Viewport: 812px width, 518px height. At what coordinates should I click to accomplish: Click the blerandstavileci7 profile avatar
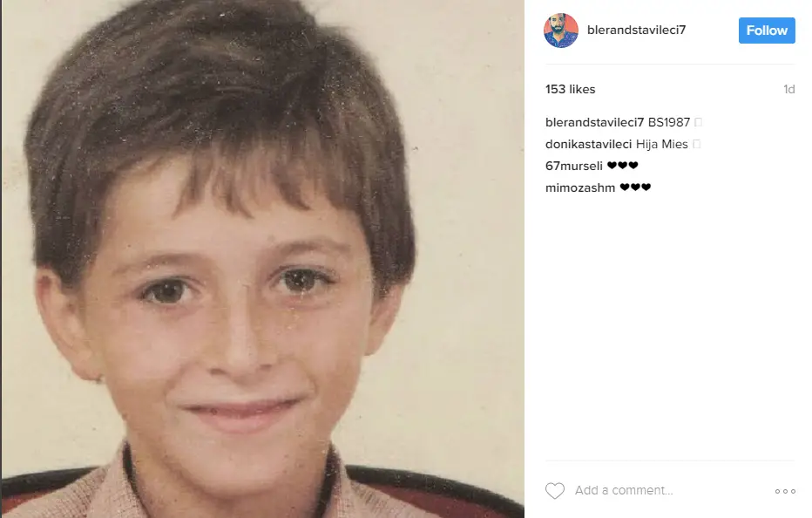point(561,31)
